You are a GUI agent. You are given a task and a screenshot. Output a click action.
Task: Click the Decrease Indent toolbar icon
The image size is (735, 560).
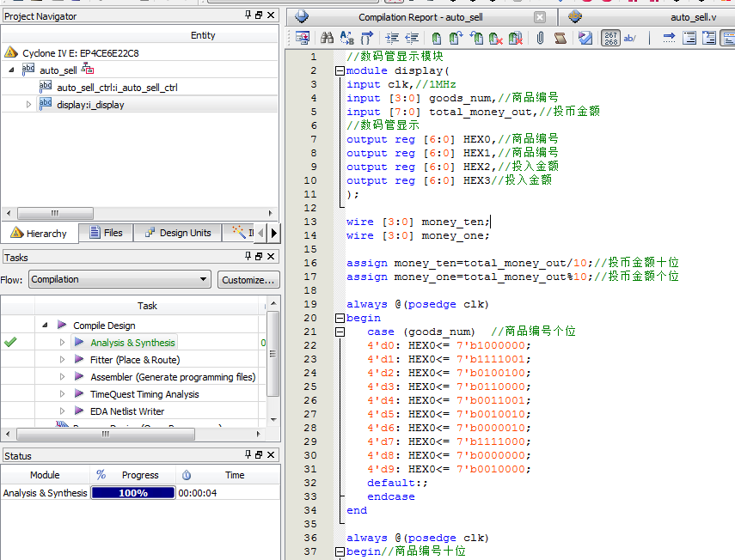click(412, 38)
